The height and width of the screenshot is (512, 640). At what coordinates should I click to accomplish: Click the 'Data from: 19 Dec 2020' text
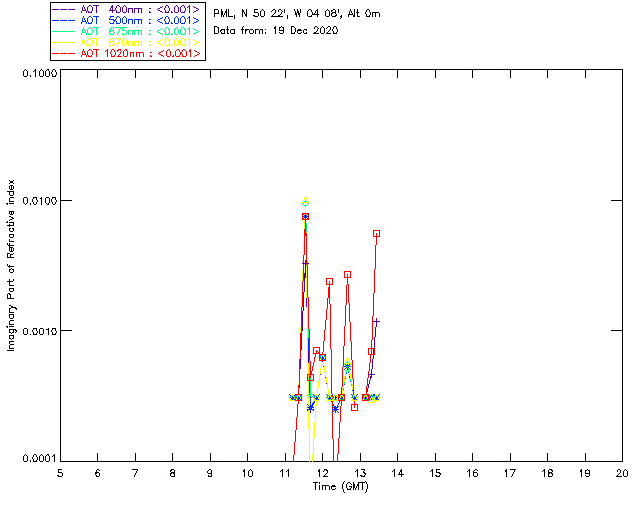(x=276, y=31)
